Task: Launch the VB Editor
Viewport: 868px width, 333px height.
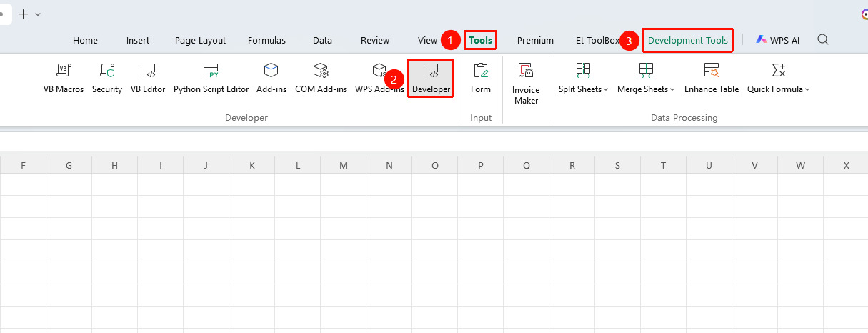Action: pyautogui.click(x=148, y=78)
